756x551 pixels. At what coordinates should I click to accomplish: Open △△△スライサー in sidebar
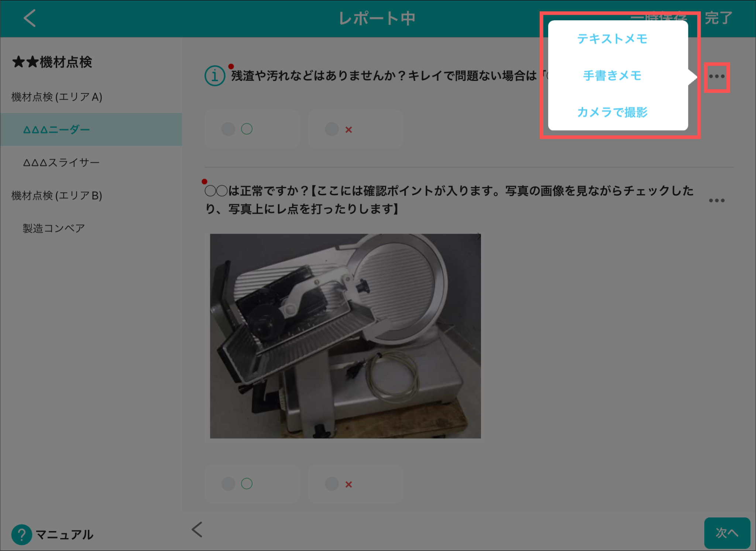(x=61, y=162)
